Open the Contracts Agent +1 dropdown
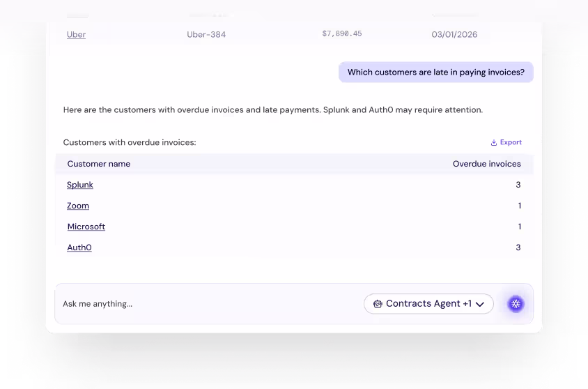This screenshot has height=389, width=588. [428, 304]
